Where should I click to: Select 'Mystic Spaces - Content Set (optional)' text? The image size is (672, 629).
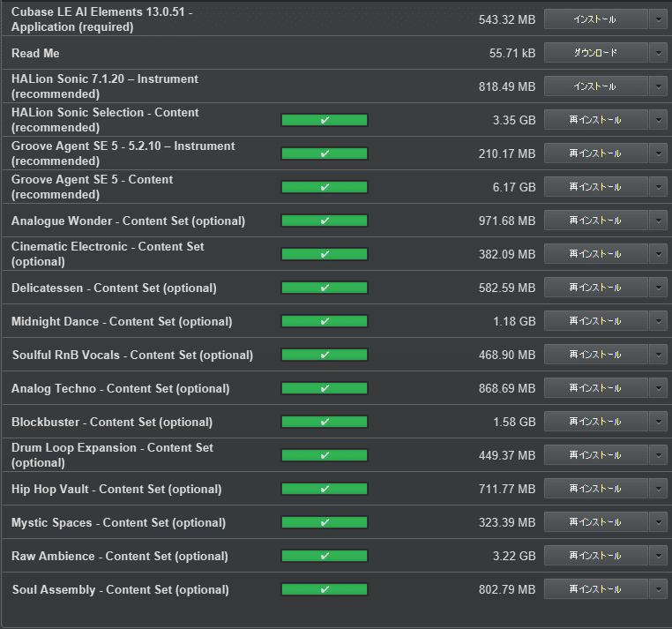119,522
